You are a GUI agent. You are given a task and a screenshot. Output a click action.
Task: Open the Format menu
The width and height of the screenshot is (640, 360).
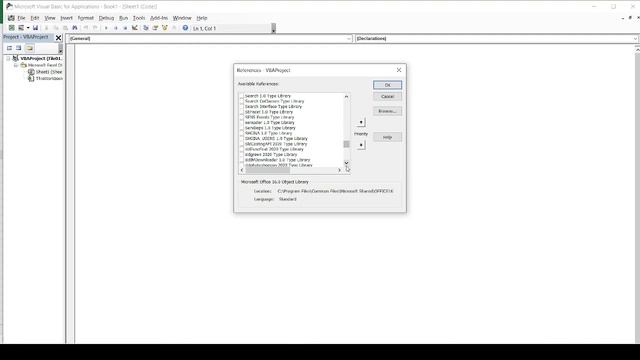coord(86,18)
